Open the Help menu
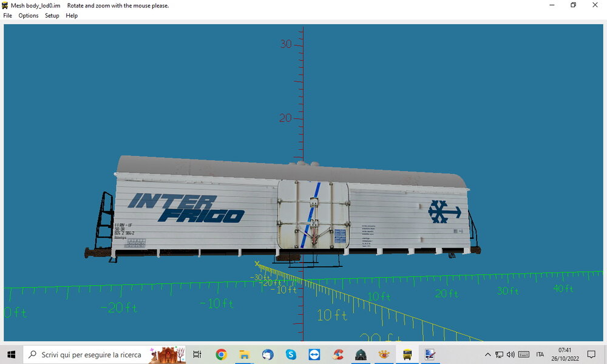This screenshot has height=364, width=607. [x=72, y=16]
